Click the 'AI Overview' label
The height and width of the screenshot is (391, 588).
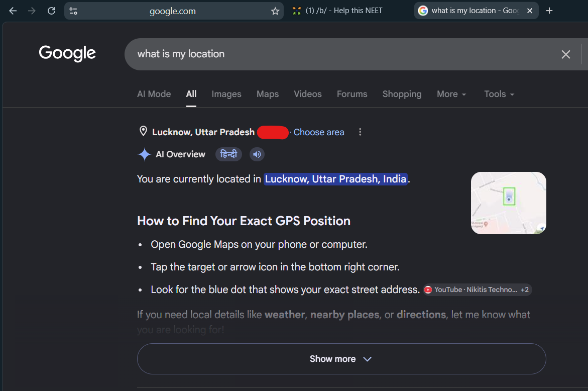point(180,154)
